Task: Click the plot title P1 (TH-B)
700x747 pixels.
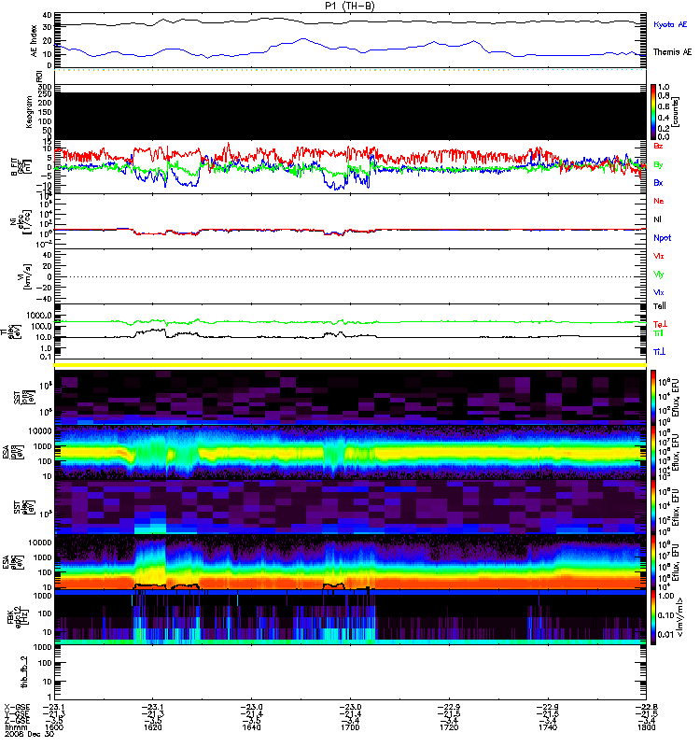Action: tap(350, 6)
